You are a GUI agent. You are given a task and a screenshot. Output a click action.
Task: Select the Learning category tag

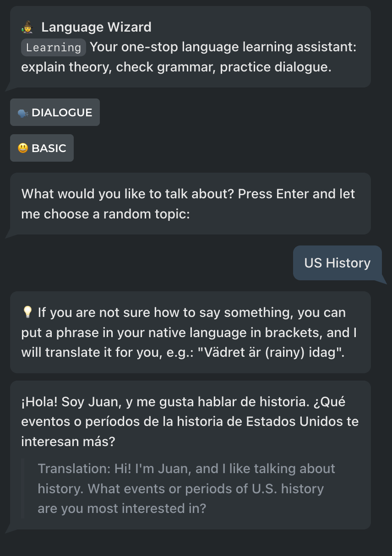pyautogui.click(x=53, y=48)
